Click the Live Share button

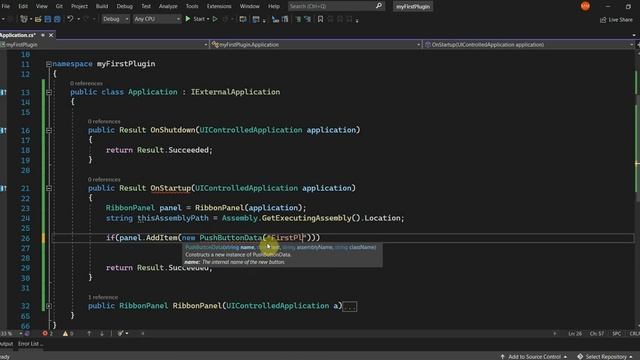[x=616, y=20]
